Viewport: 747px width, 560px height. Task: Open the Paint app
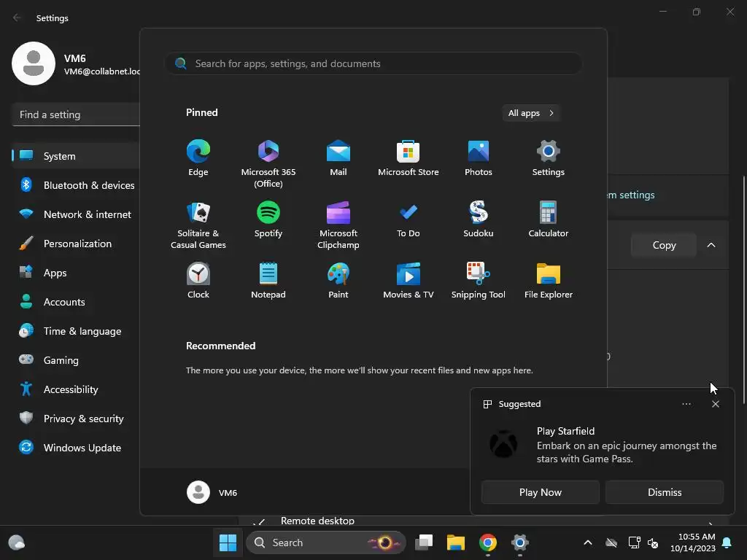click(338, 281)
